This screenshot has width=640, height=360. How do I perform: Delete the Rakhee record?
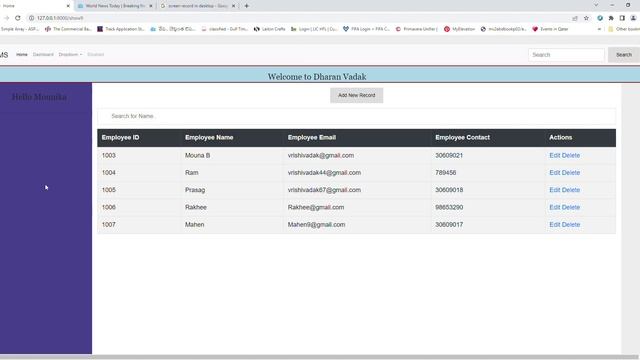pos(571,207)
